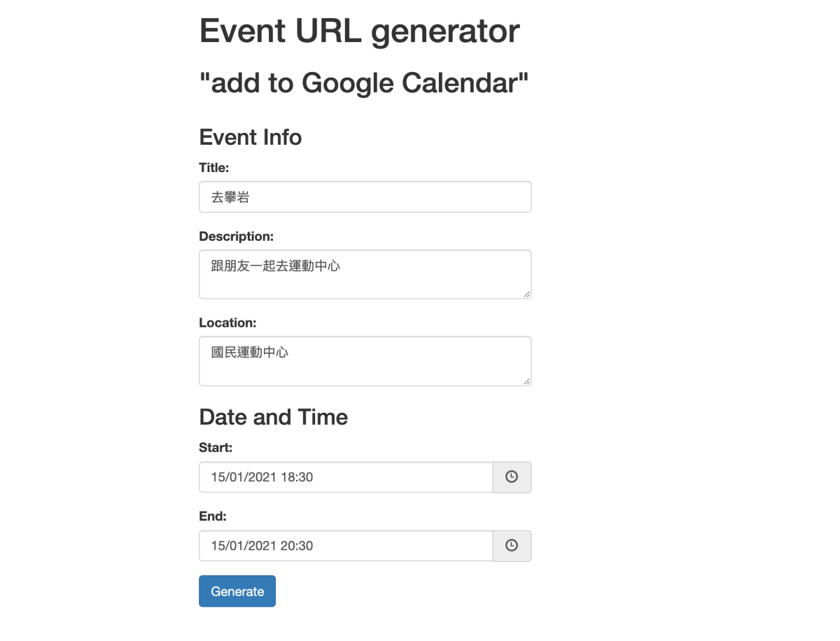
Task: Click the "Description:" label
Action: (x=236, y=237)
